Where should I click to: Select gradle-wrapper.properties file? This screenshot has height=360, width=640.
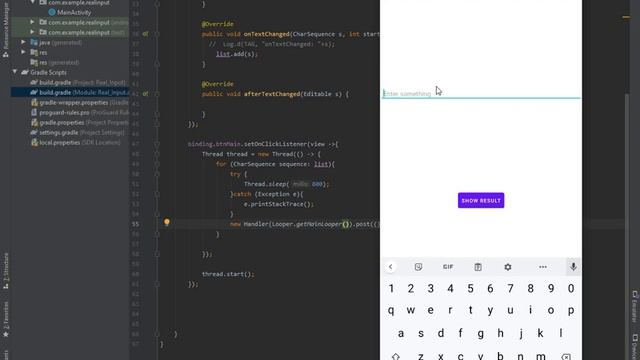(80, 102)
